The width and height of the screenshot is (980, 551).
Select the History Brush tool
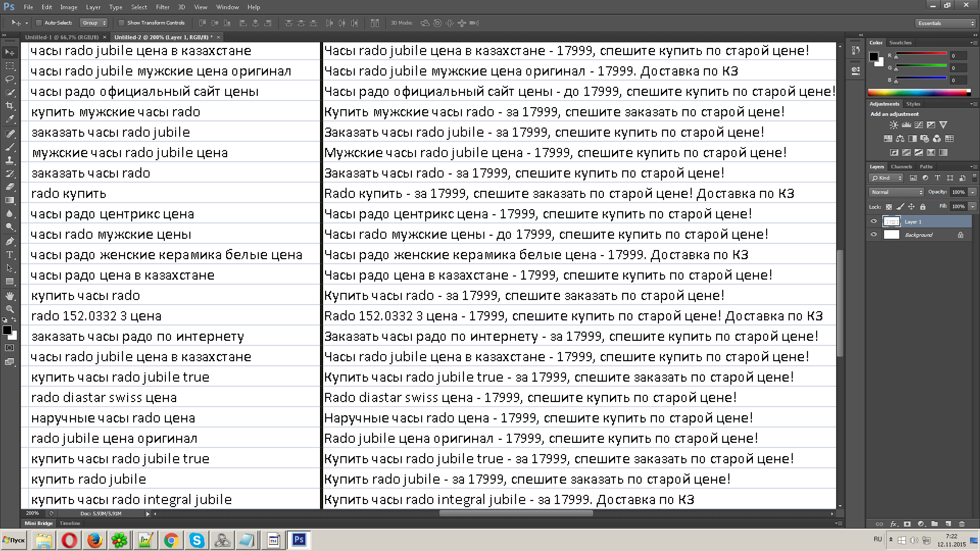click(10, 173)
